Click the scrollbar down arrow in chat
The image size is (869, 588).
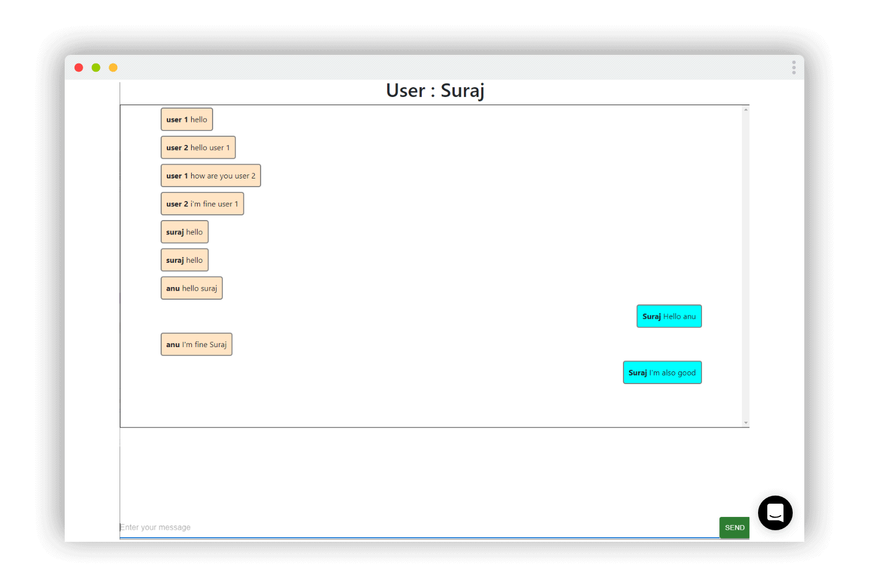pos(746,423)
